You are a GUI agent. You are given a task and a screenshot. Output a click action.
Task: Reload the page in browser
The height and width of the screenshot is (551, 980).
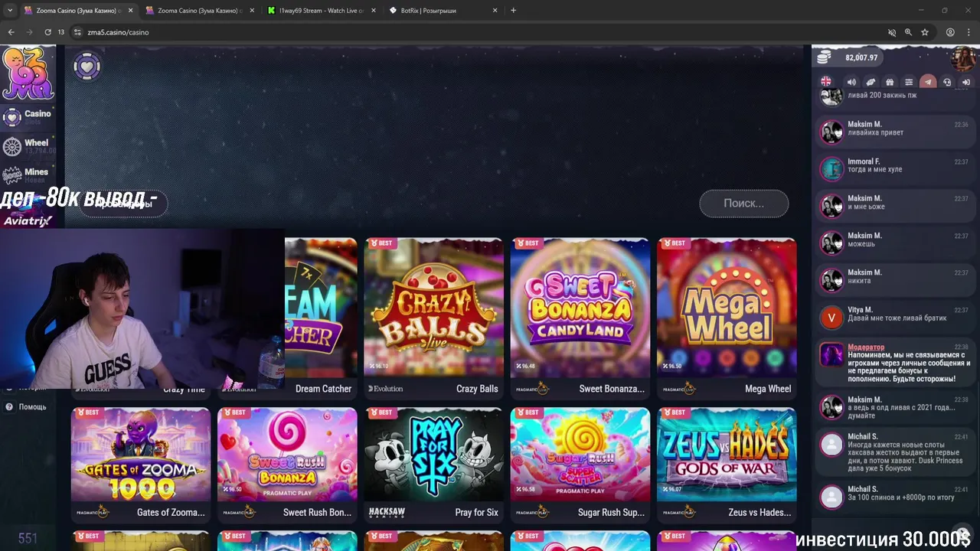click(x=47, y=32)
